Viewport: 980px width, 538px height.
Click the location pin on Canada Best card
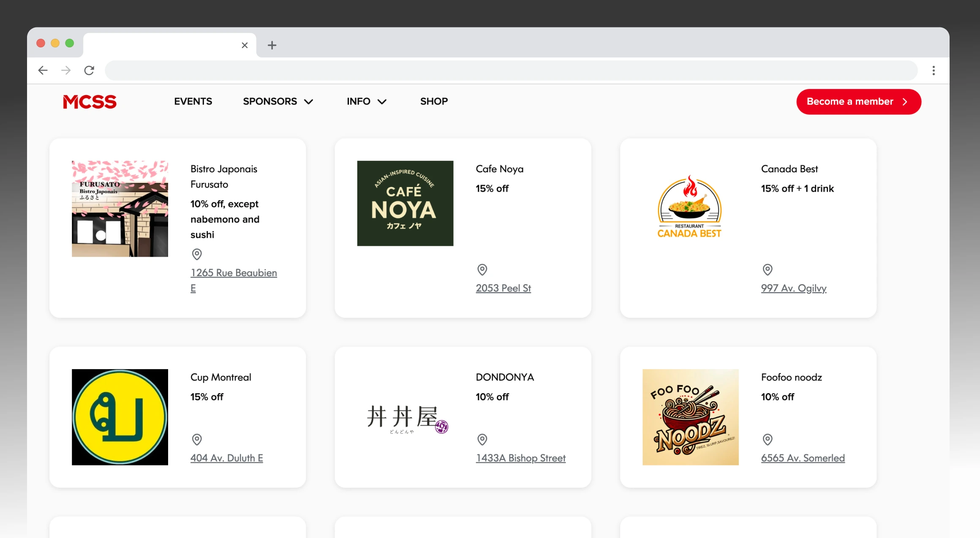(x=768, y=270)
